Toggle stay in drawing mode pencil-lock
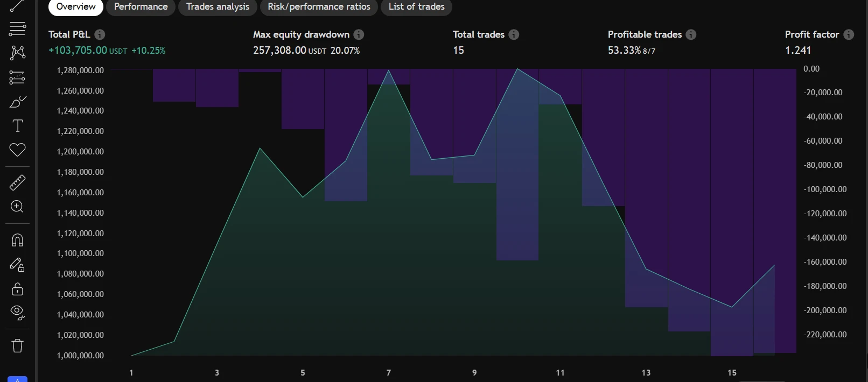Screen dimensions: 868x382 pos(17,265)
